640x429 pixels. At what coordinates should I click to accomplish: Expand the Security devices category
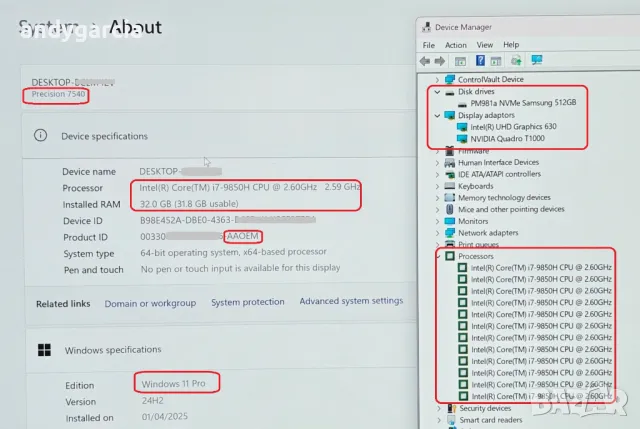(438, 408)
